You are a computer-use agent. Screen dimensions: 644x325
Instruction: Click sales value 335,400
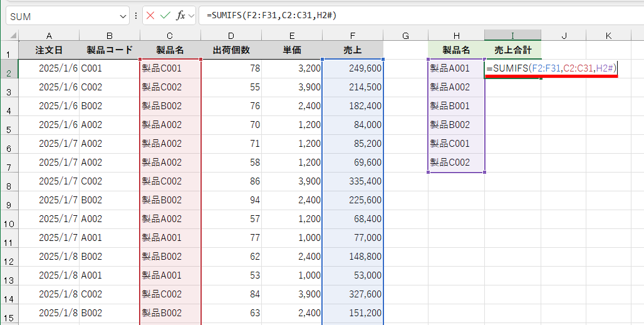click(x=353, y=181)
